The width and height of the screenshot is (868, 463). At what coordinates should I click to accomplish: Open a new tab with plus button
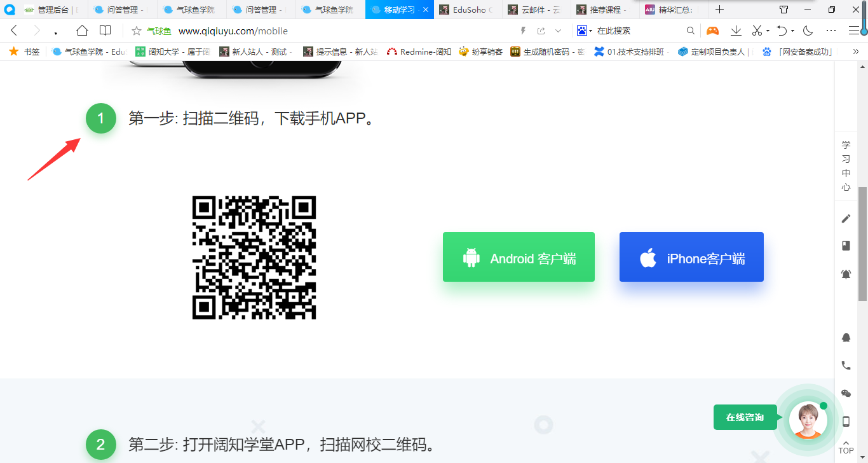720,10
